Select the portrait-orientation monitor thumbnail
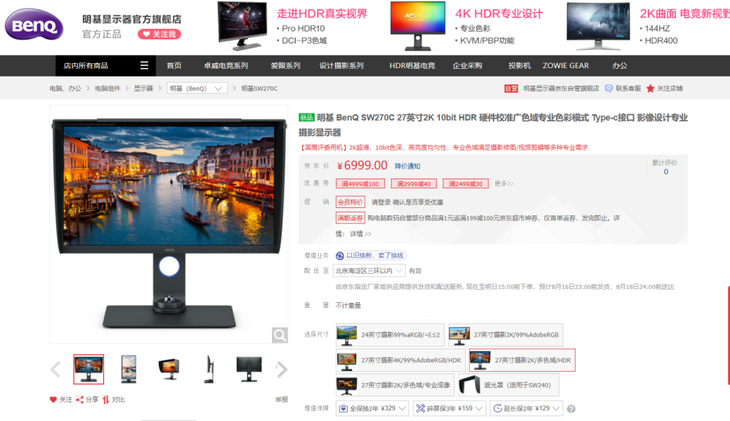The image size is (730, 421). tap(128, 369)
